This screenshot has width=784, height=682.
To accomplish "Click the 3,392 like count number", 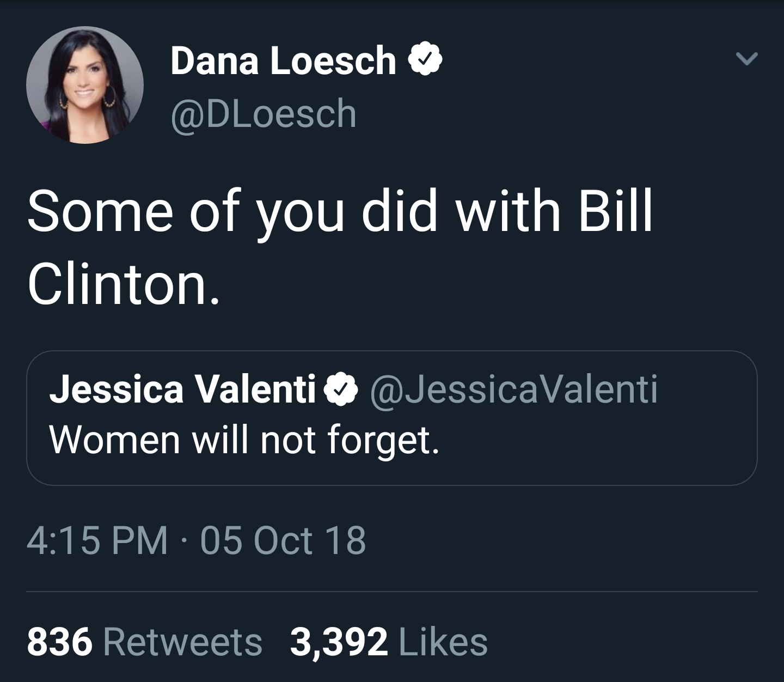I will 339,641.
